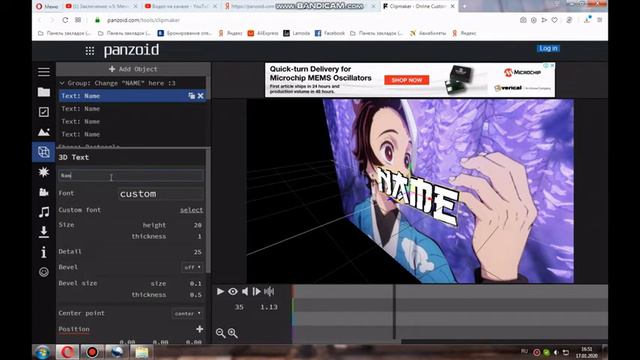Click the height size value 20
Screen dimensions: 640x360
(x=198, y=225)
